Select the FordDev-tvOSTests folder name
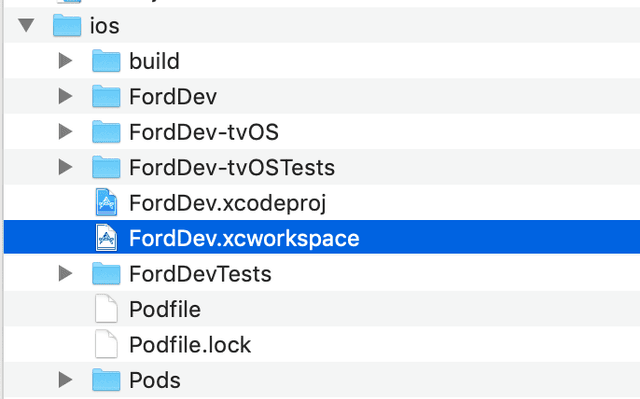Viewport: 640px width, 399px height. coord(232,168)
